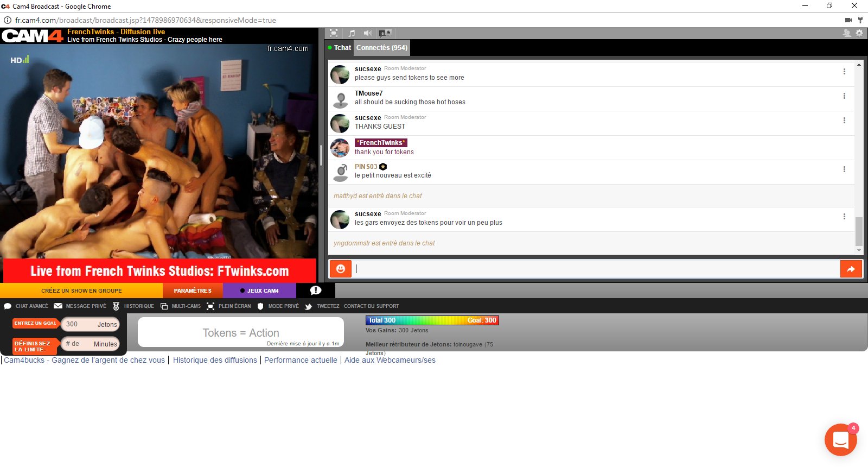Click Contact du support
This screenshot has width=868, height=467.
click(371, 306)
